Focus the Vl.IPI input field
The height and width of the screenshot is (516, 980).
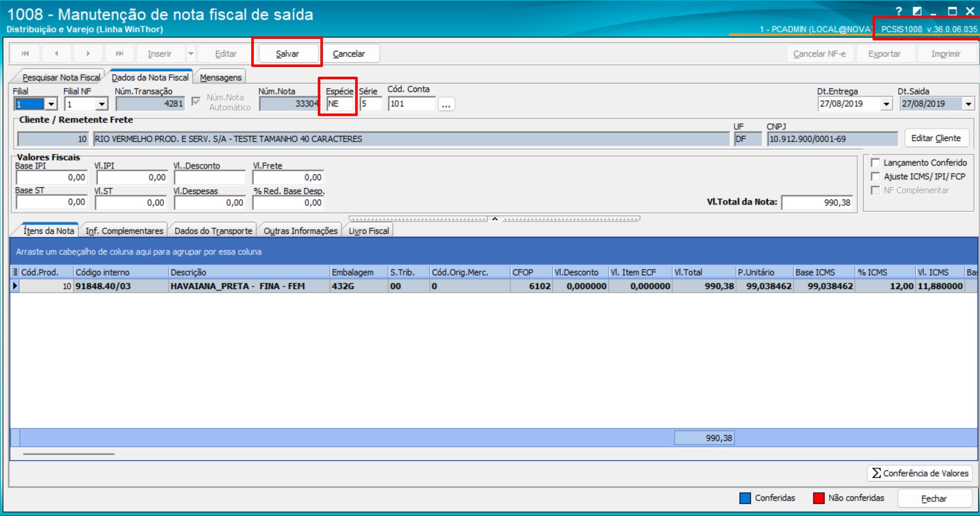(132, 177)
